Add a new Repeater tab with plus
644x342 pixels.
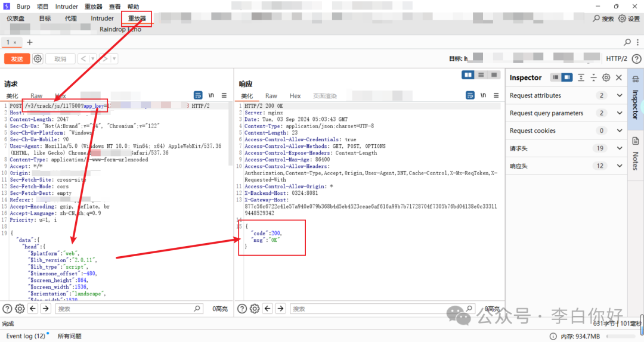click(30, 42)
